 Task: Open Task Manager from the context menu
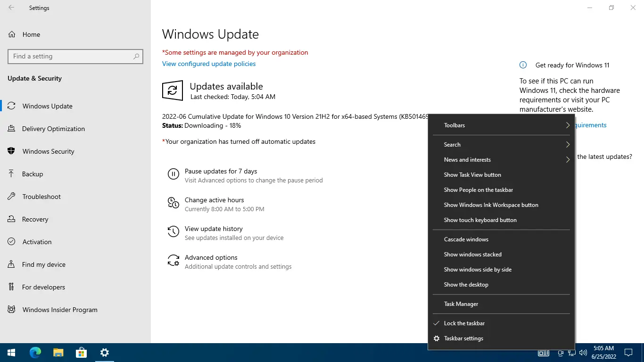(501, 304)
